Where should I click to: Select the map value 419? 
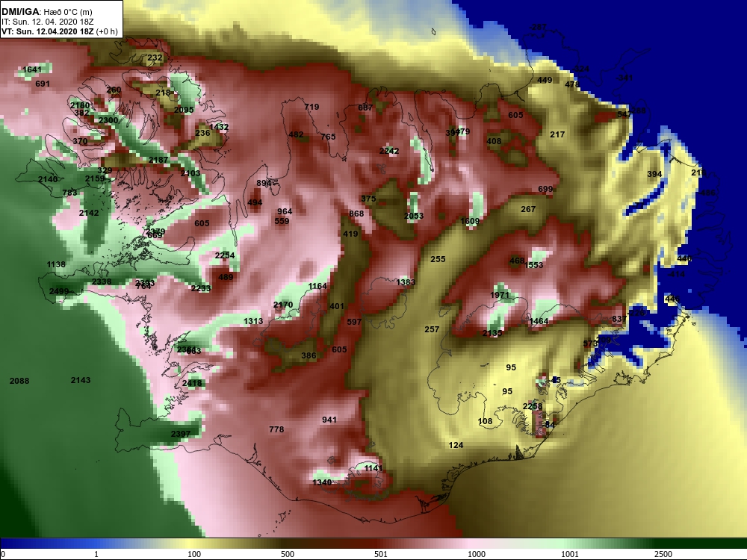[350, 234]
